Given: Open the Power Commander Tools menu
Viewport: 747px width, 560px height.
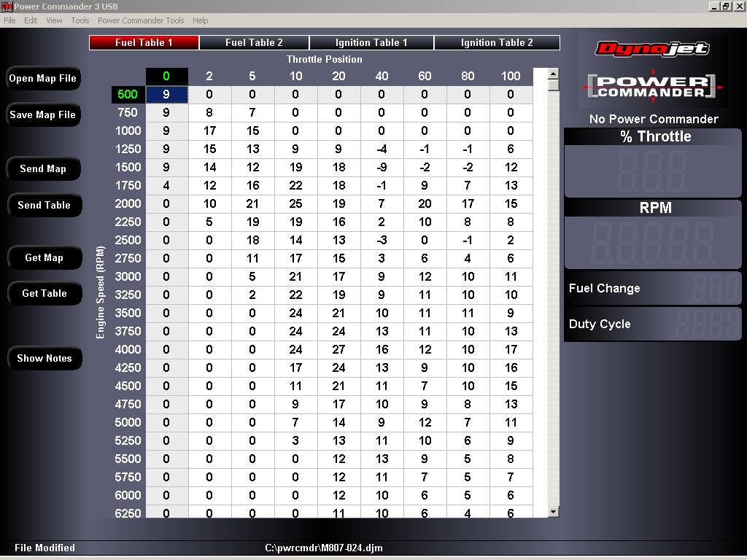Looking at the screenshot, I should 141,20.
